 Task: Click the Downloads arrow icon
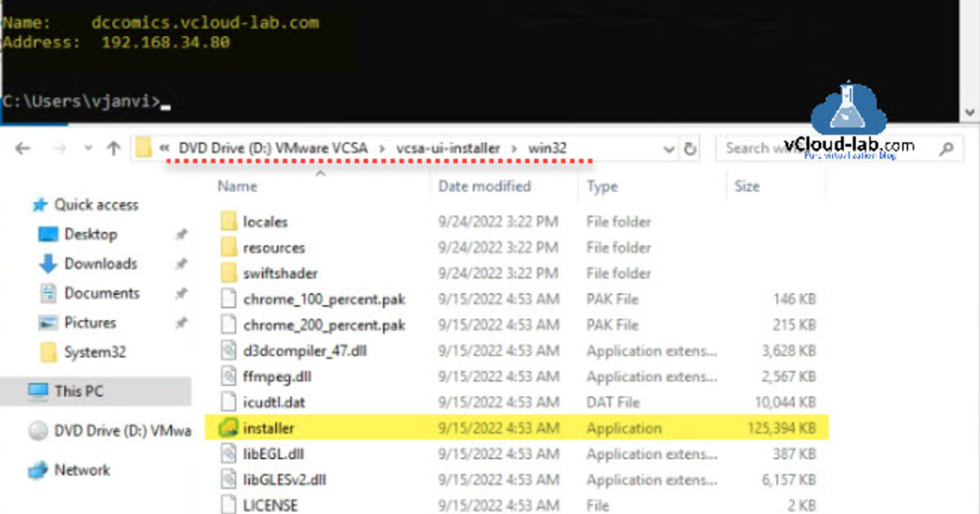click(x=48, y=264)
